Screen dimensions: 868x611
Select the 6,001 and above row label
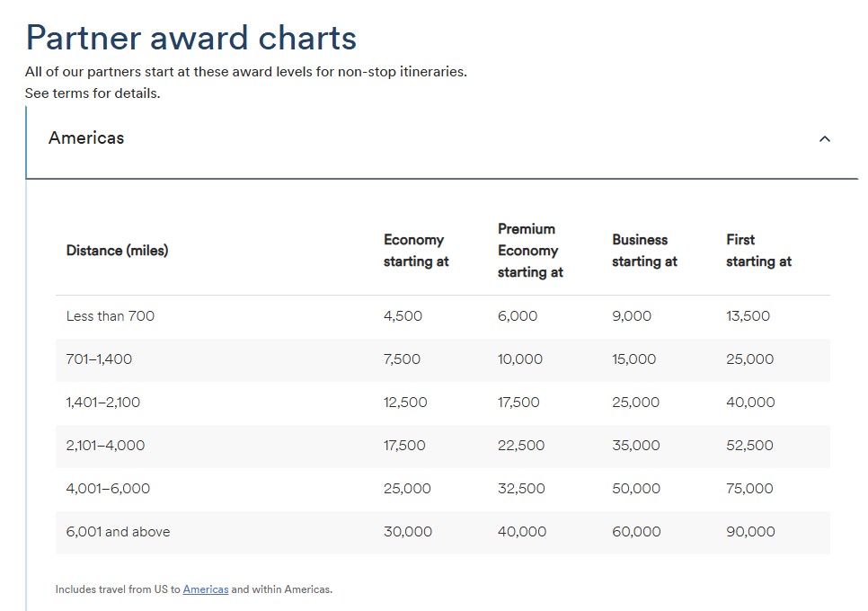(118, 532)
